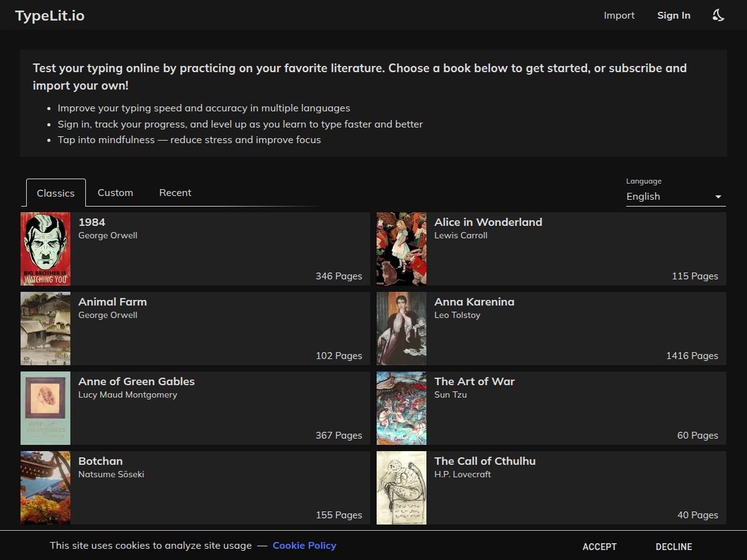Open the Import page link
This screenshot has height=560, width=747.
click(619, 16)
